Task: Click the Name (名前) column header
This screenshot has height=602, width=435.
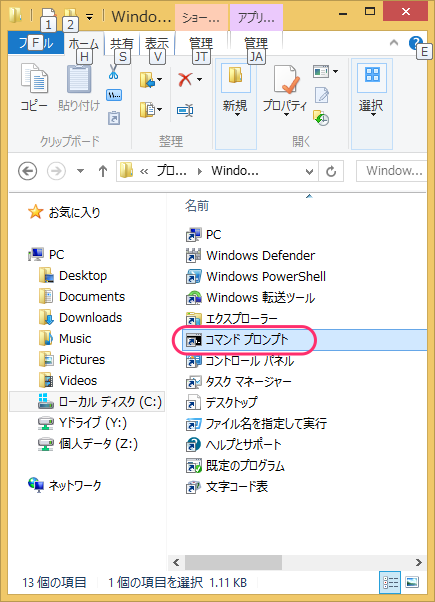Action: (197, 206)
